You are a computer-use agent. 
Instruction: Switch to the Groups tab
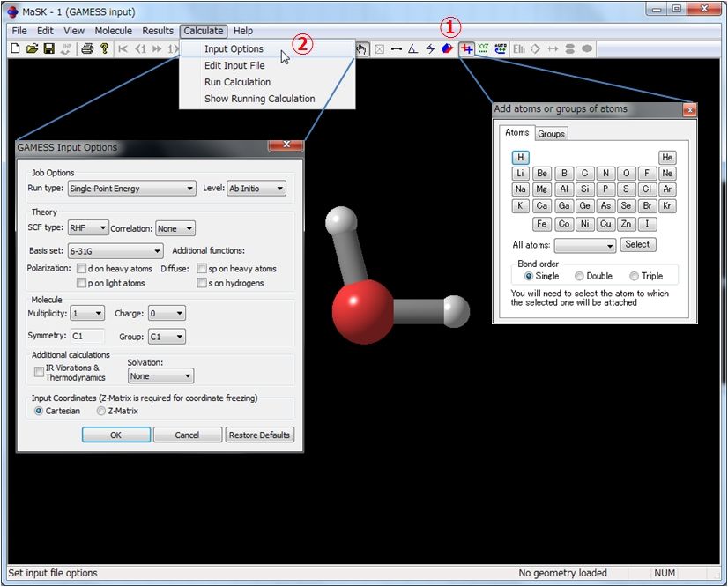point(551,133)
